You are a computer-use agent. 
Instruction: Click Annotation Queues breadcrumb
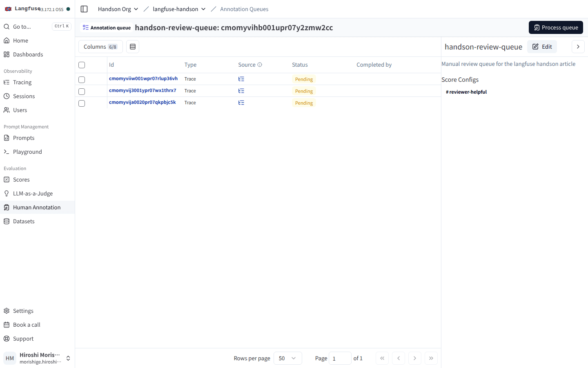click(x=244, y=9)
